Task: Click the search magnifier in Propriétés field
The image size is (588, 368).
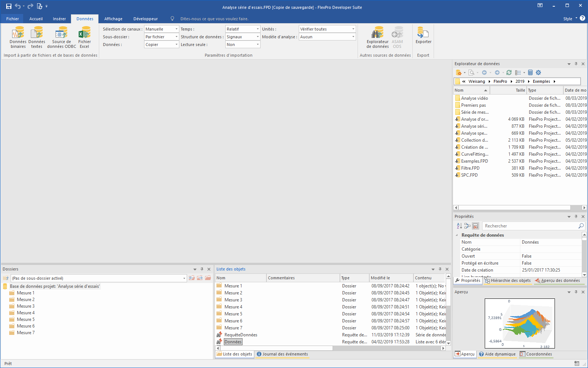Action: click(x=581, y=226)
